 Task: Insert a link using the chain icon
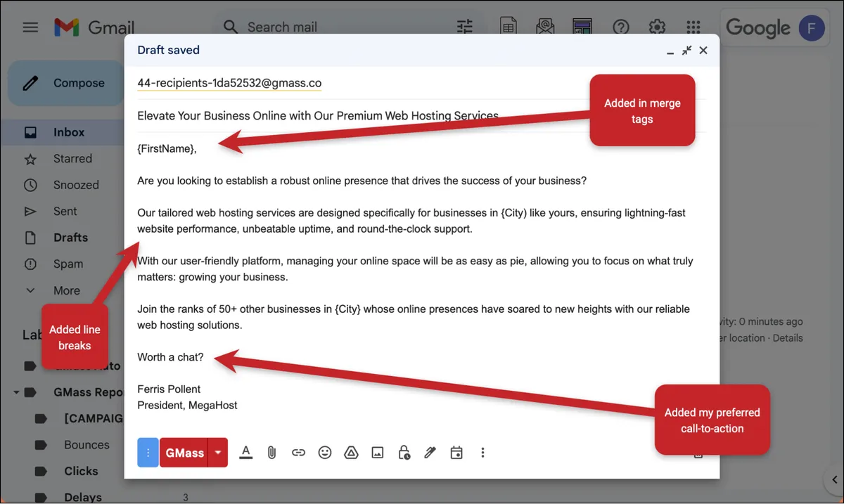[x=298, y=453]
